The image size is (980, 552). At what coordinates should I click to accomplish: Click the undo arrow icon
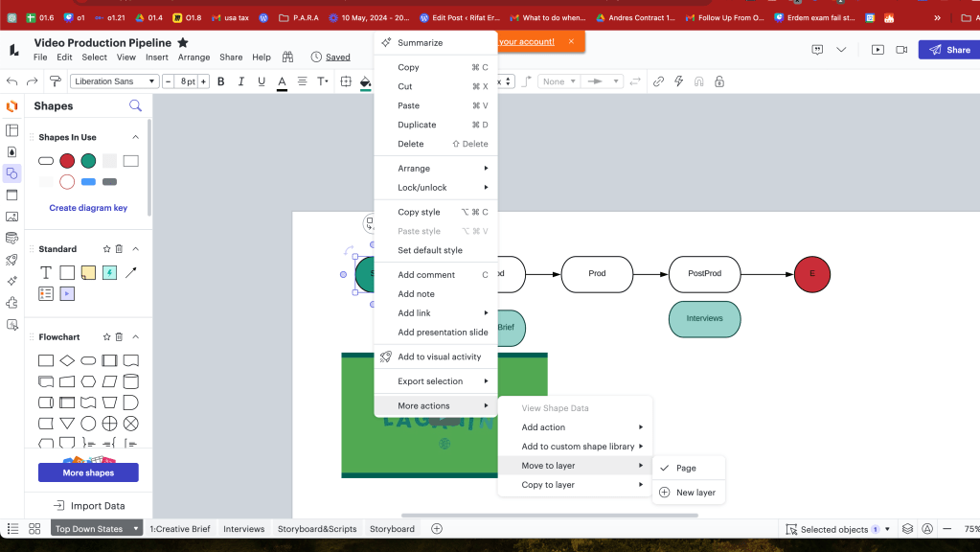(11, 81)
